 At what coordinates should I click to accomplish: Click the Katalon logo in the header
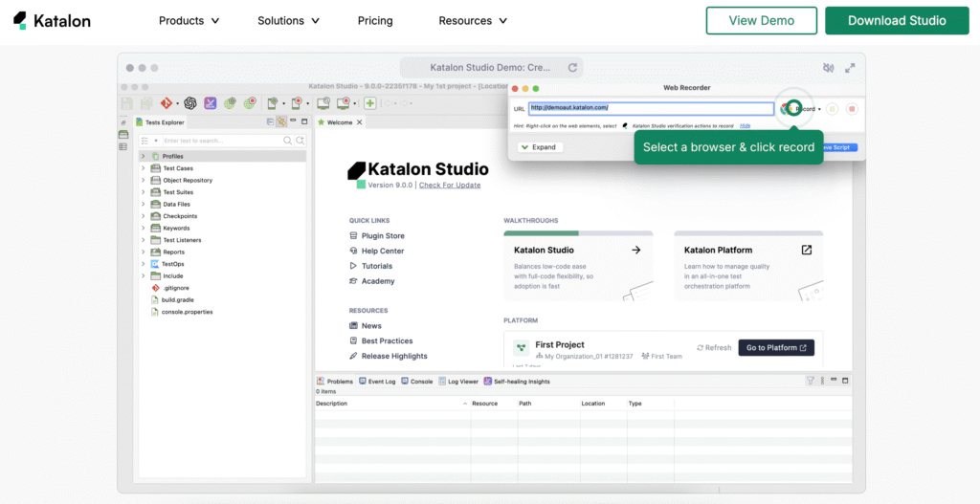52,21
